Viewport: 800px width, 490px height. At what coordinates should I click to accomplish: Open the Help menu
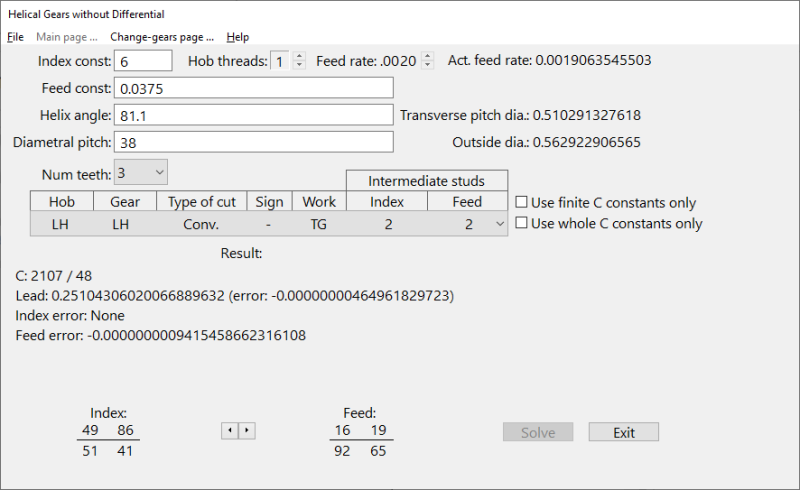[x=237, y=37]
